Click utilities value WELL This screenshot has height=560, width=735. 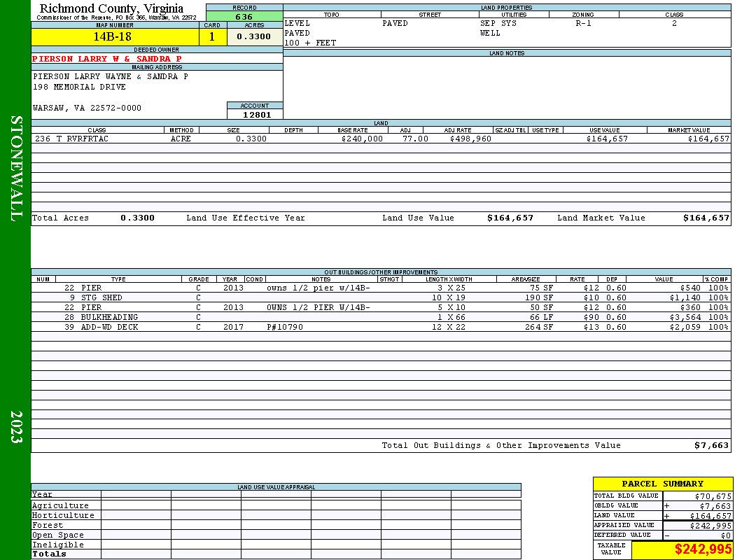pos(490,34)
